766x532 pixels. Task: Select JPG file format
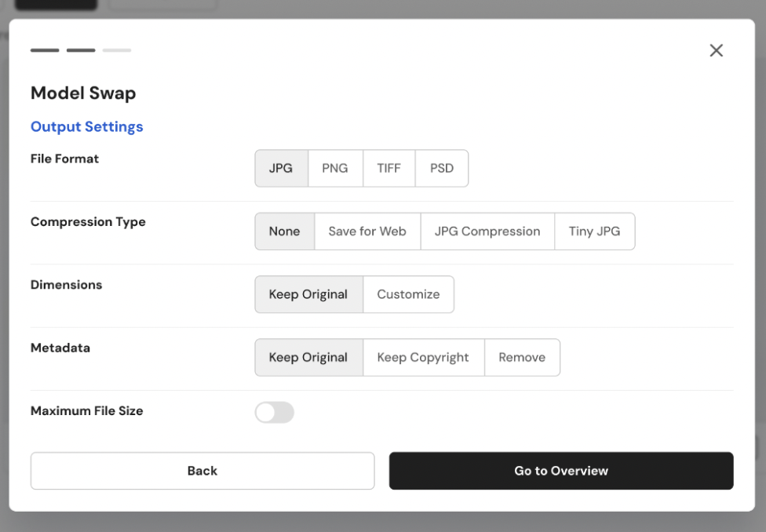point(282,168)
